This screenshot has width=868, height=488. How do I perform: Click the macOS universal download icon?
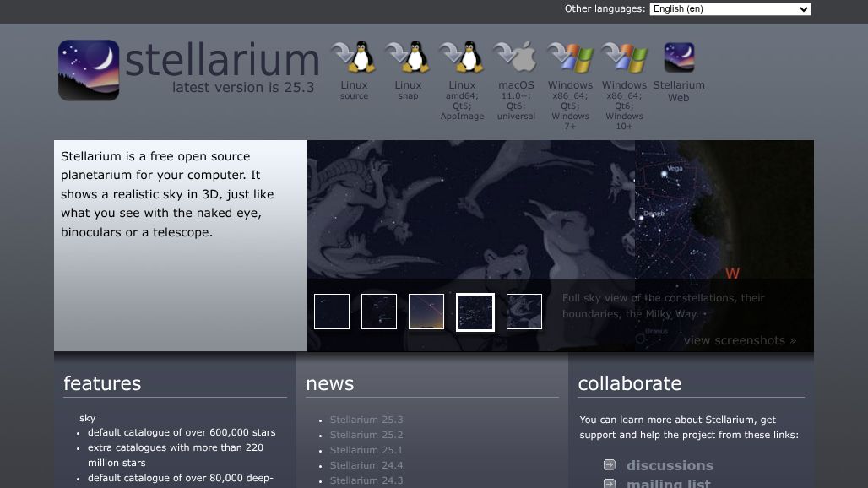pos(516,57)
